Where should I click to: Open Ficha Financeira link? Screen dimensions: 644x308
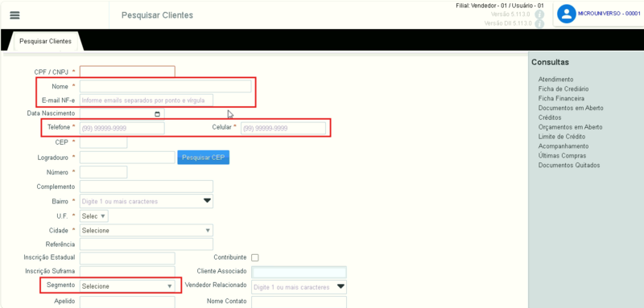(561, 98)
